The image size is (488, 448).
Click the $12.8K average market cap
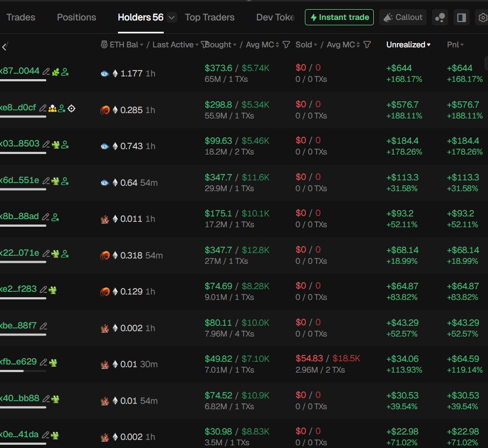[255, 250]
